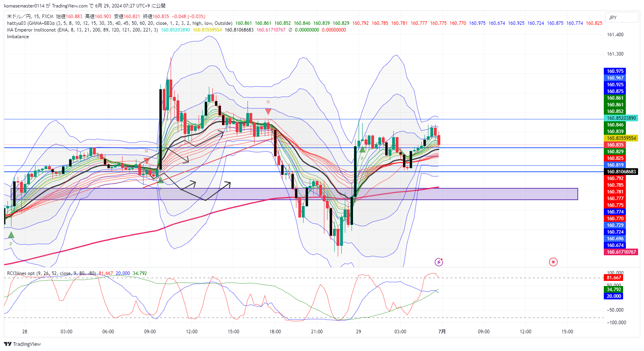
Task: Click the TradingView logo at bottom left
Action: click(x=22, y=344)
